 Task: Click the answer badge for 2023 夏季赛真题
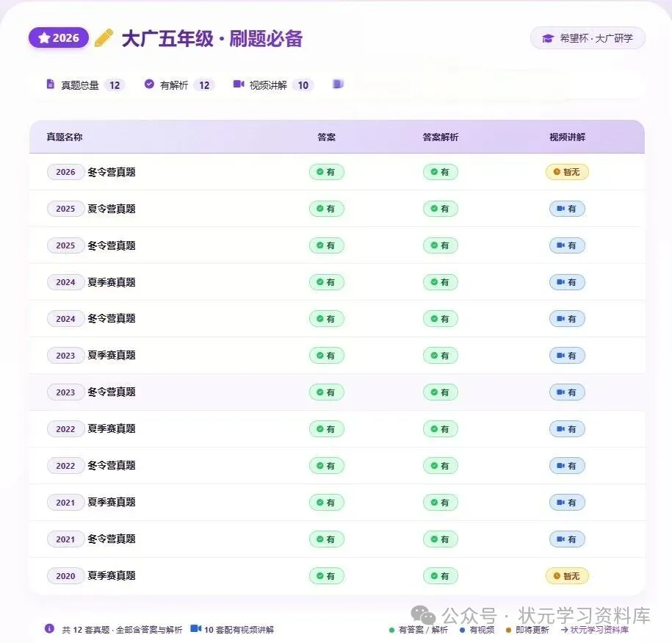327,356
